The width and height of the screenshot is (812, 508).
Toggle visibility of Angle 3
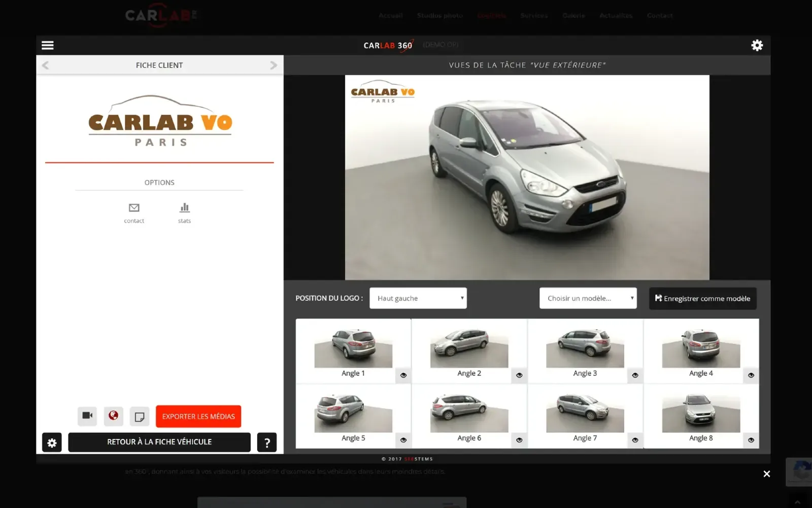[x=635, y=375]
